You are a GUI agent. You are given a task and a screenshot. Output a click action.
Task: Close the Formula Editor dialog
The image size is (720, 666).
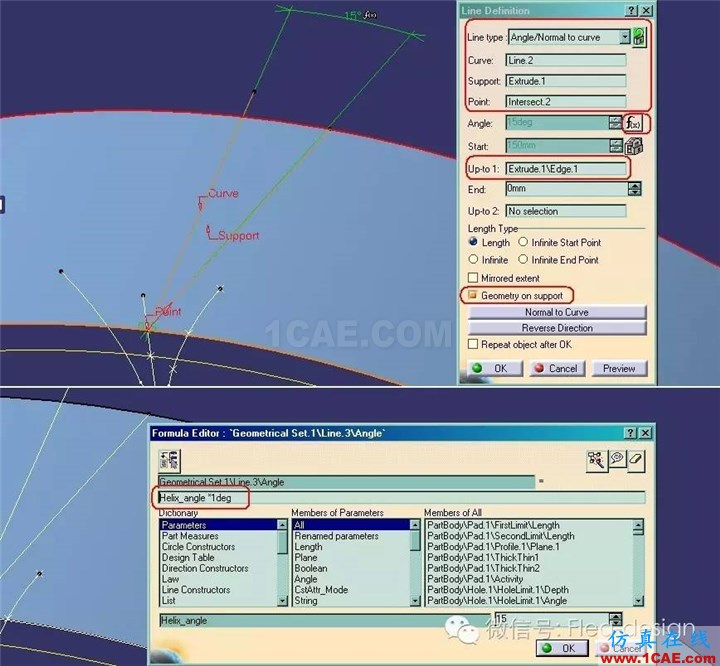[645, 433]
